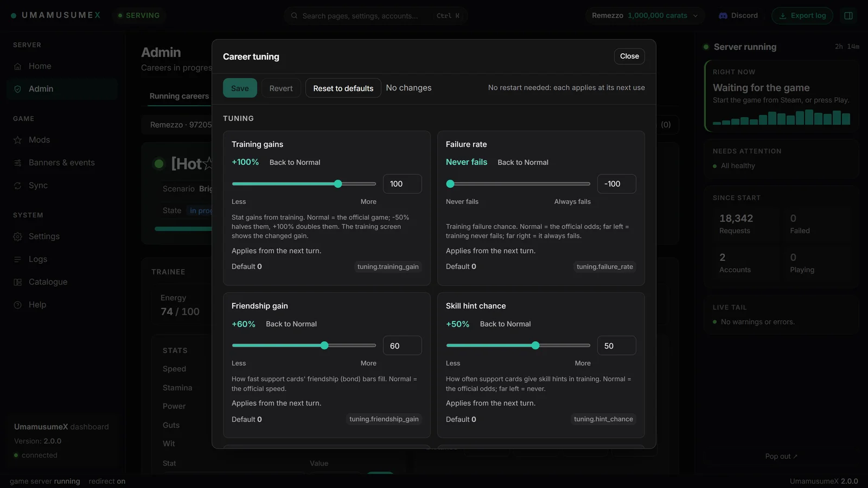Click Reset to defaults
The width and height of the screenshot is (868, 488).
click(x=343, y=88)
